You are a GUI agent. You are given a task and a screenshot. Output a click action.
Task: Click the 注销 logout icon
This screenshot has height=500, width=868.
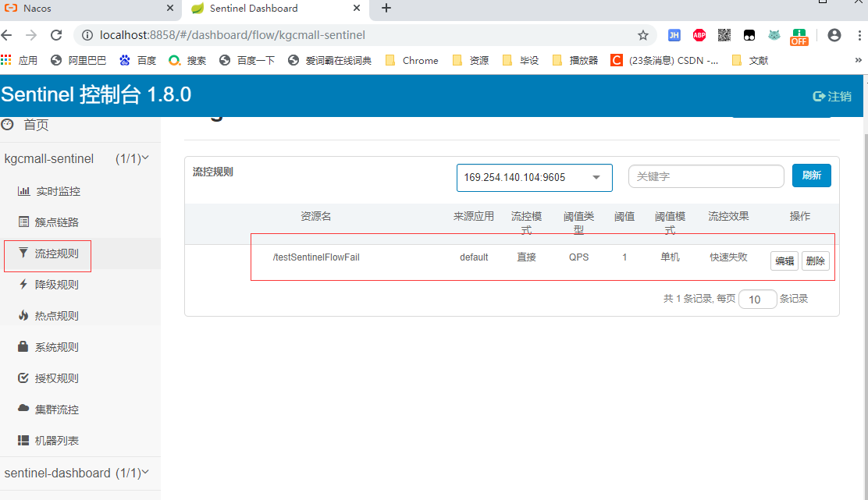[x=819, y=96]
